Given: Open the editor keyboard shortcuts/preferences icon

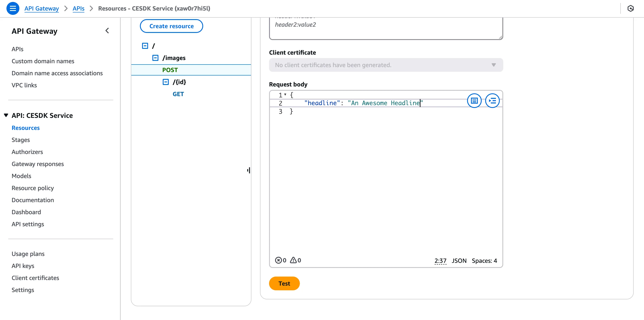Looking at the screenshot, I should click(474, 101).
